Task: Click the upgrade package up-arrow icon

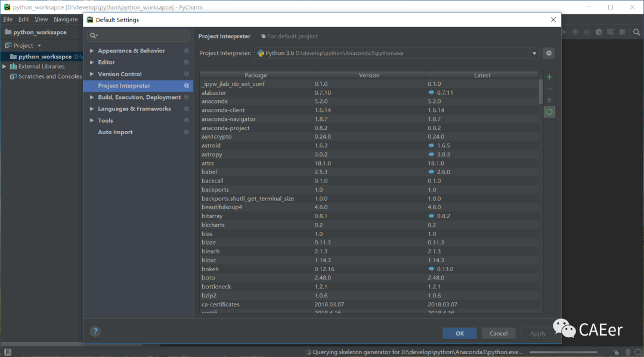Action: click(549, 100)
